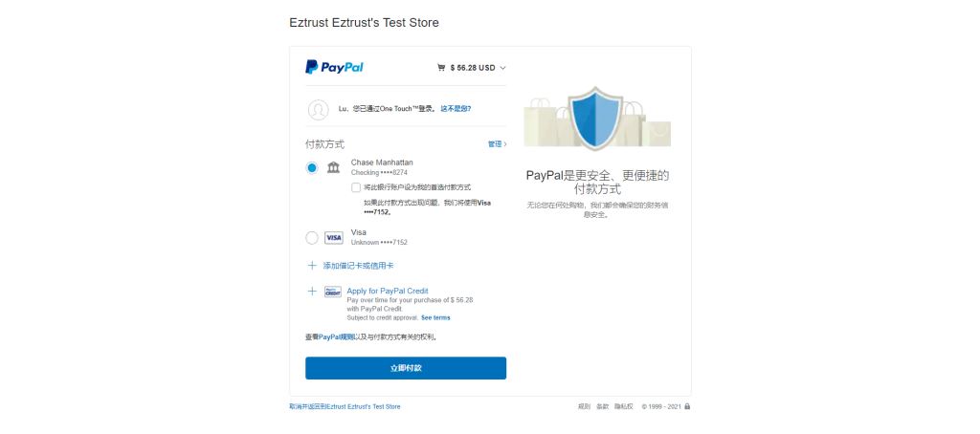The height and width of the screenshot is (434, 980).
Task: Click the plus icon beside Apply for PayPal Credit
Action: pyautogui.click(x=312, y=291)
